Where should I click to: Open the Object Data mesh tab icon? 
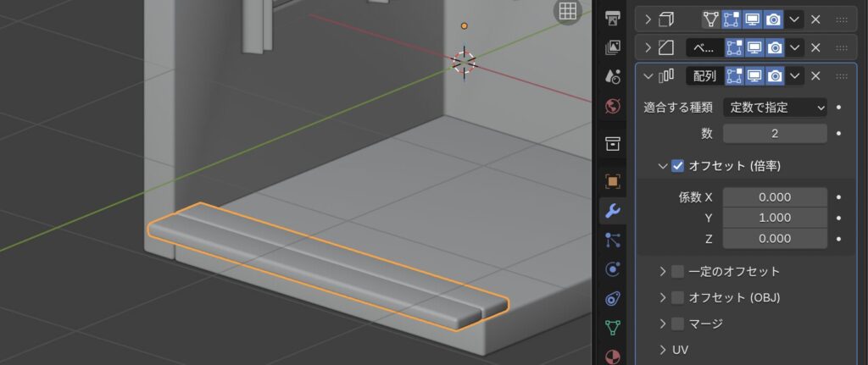613,328
